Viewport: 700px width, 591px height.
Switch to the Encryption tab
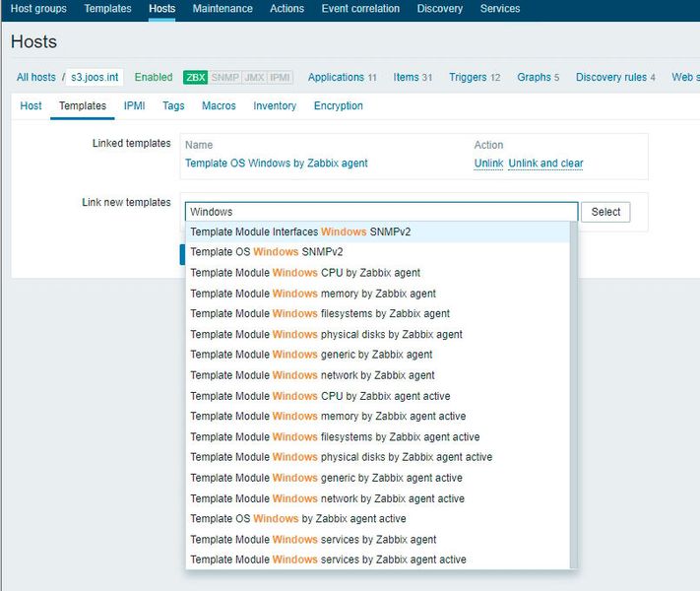339,105
